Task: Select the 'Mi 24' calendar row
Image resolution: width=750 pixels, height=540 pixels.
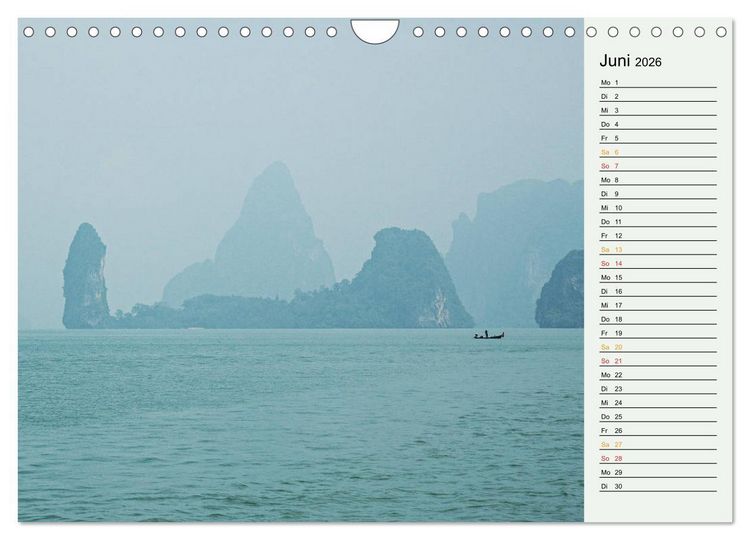Action: (658, 403)
